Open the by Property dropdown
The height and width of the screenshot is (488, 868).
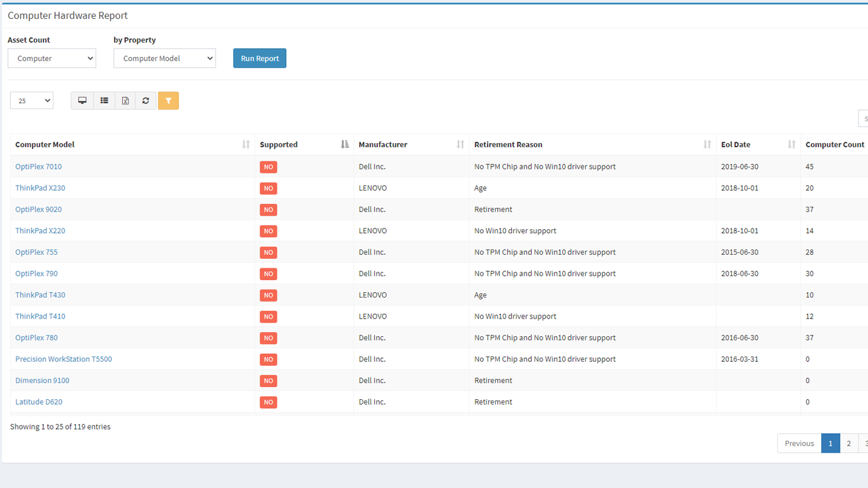(x=164, y=58)
